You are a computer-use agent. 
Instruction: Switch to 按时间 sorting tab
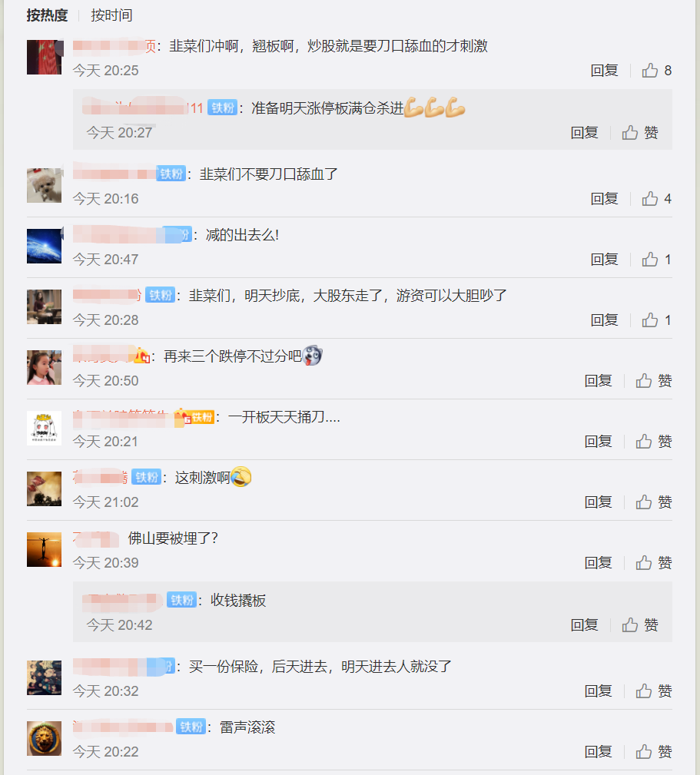pyautogui.click(x=111, y=15)
